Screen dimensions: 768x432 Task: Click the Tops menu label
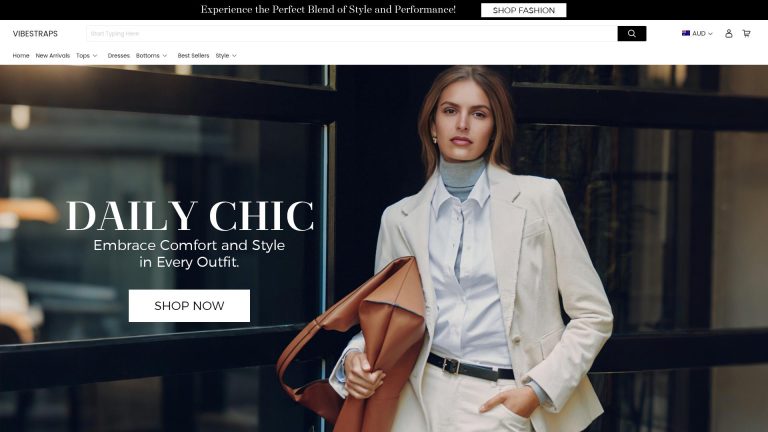(x=83, y=56)
